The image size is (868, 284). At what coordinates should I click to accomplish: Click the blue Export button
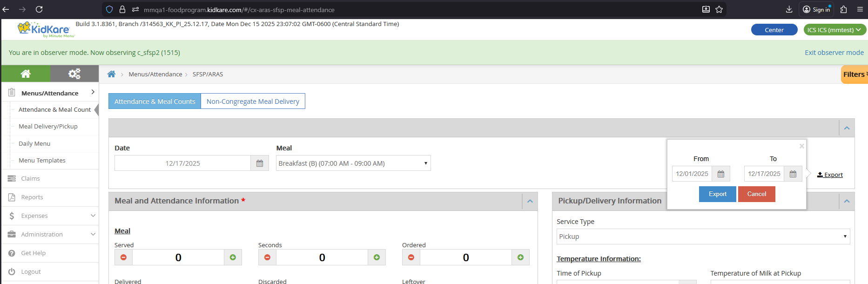[717, 194]
